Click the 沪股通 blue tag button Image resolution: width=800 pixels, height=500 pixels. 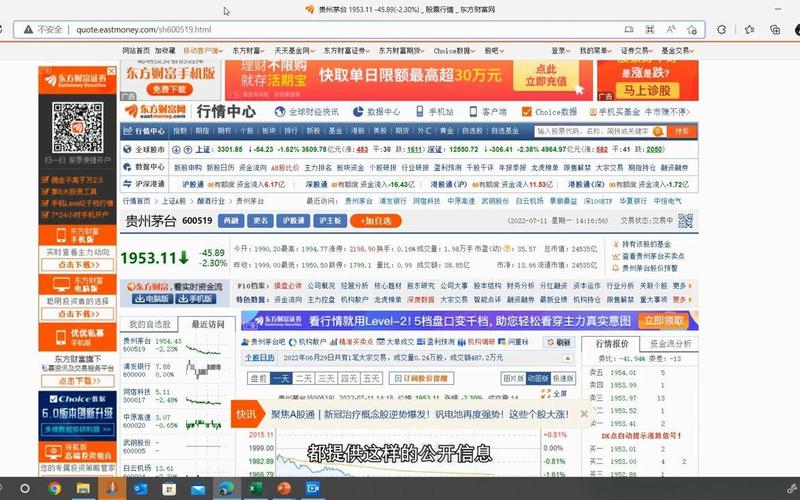293,221
